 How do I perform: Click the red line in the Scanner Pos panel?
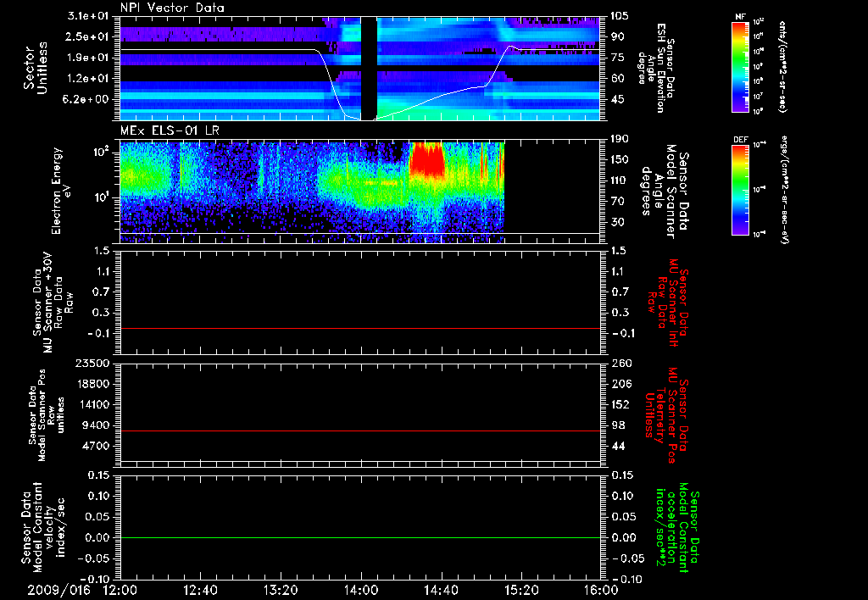point(360,431)
